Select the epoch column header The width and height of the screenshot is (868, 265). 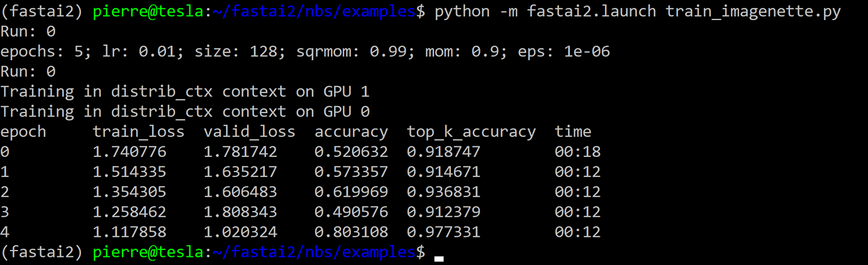coord(23,132)
